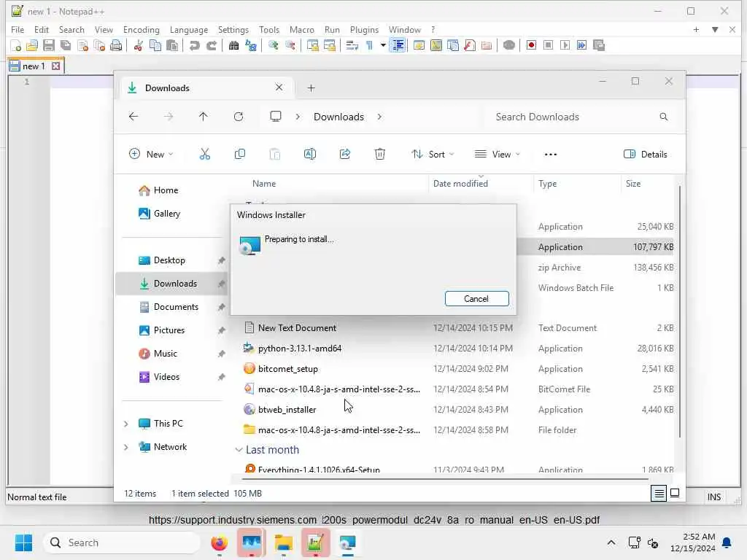The width and height of the screenshot is (747, 560).
Task: Refresh the Downloads folder
Action: 239,117
